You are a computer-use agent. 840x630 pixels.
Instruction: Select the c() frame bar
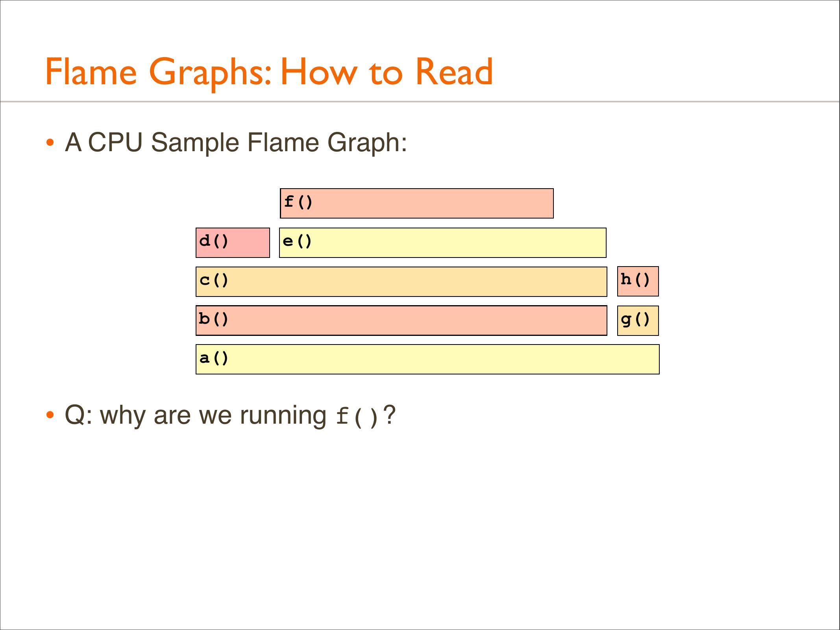coord(401,282)
